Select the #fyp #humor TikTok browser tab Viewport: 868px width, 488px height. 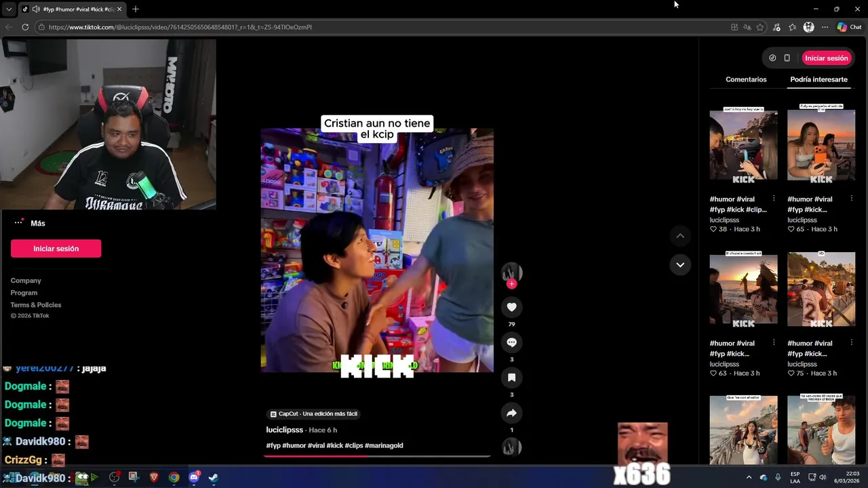pyautogui.click(x=73, y=9)
